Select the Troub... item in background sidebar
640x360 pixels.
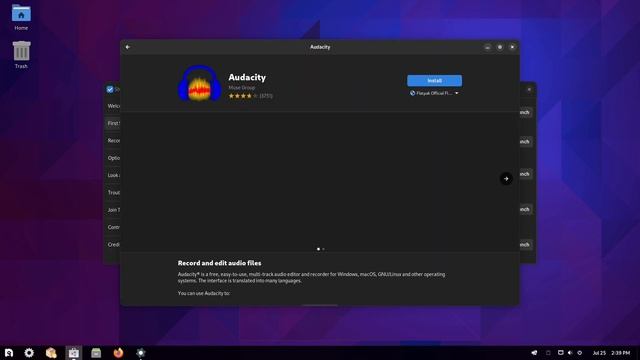113,193
